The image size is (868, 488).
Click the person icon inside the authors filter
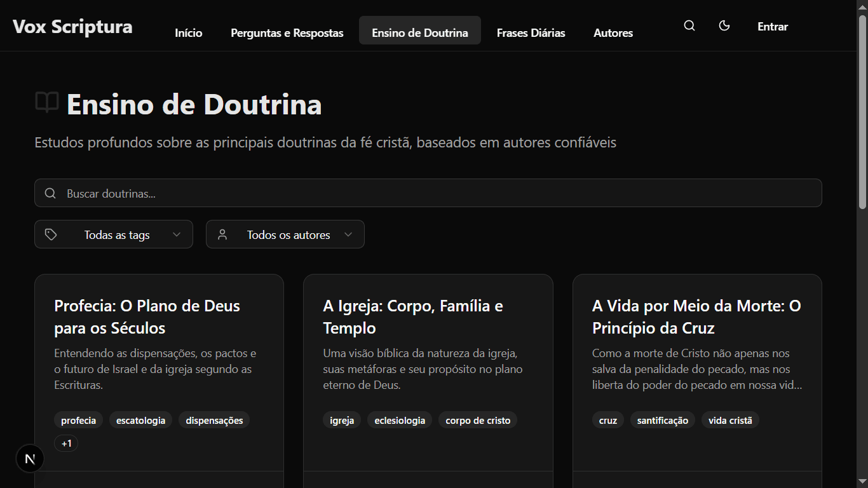pyautogui.click(x=222, y=234)
